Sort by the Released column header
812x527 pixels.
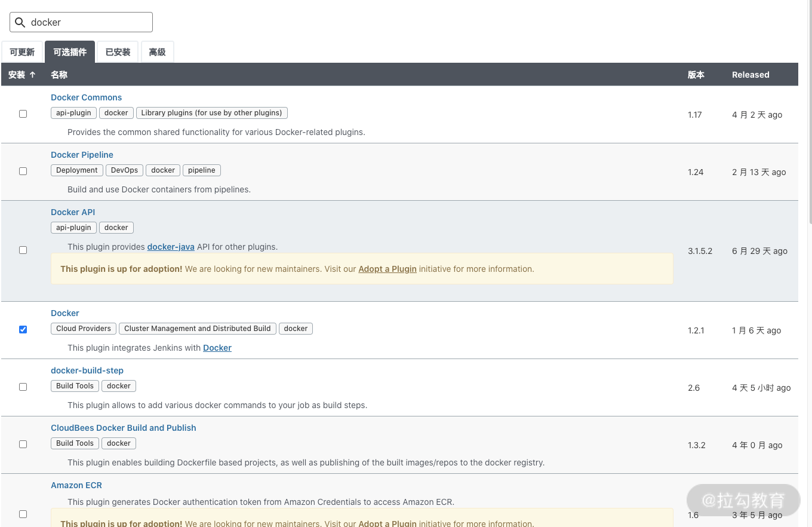(751, 75)
